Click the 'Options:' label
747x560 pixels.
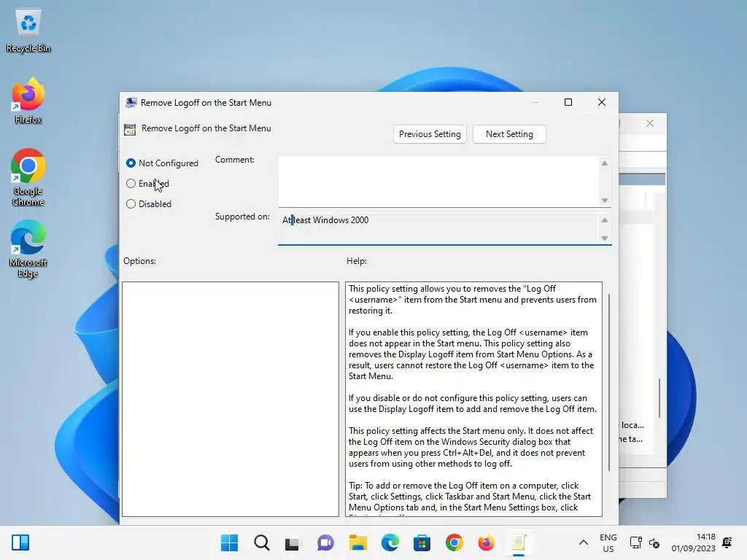(139, 261)
